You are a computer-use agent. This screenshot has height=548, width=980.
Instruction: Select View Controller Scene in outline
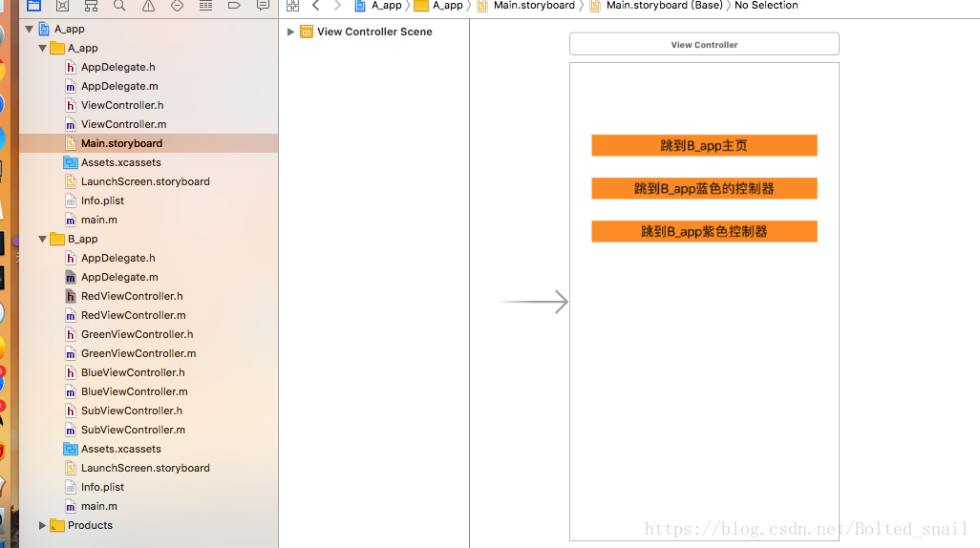[374, 32]
